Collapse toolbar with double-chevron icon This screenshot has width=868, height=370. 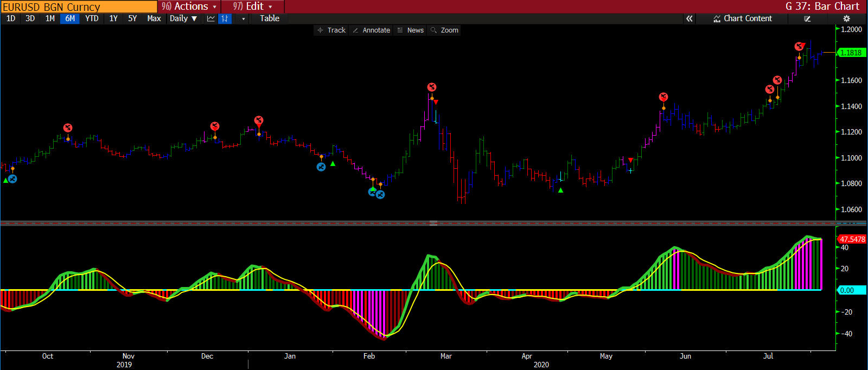pos(689,18)
